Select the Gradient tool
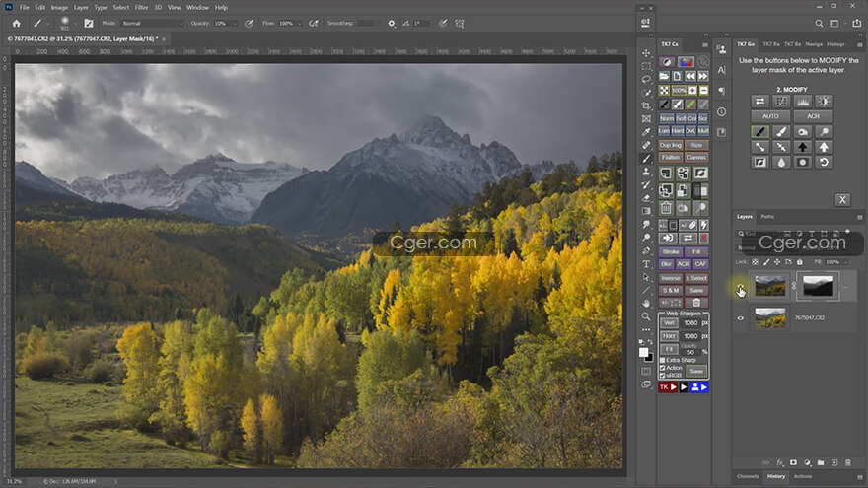868x488 pixels. (646, 211)
